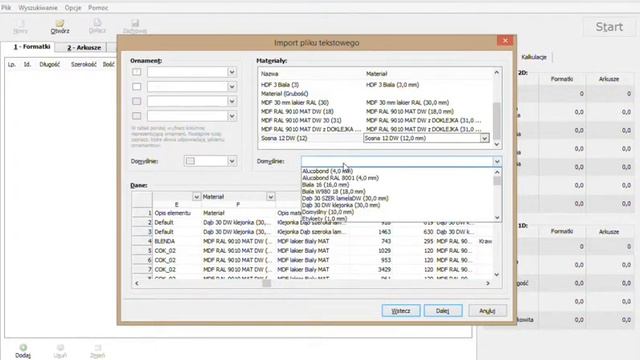Image resolution: width=640 pixels, height=360 pixels.
Task: Tick the fourth Ornament checkbox
Action: coord(137,116)
